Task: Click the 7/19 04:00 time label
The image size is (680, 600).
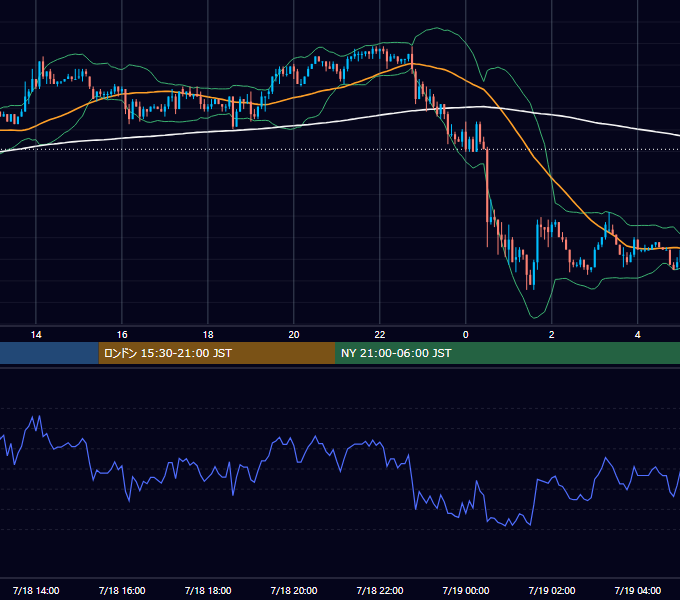Action: pyautogui.click(x=637, y=590)
